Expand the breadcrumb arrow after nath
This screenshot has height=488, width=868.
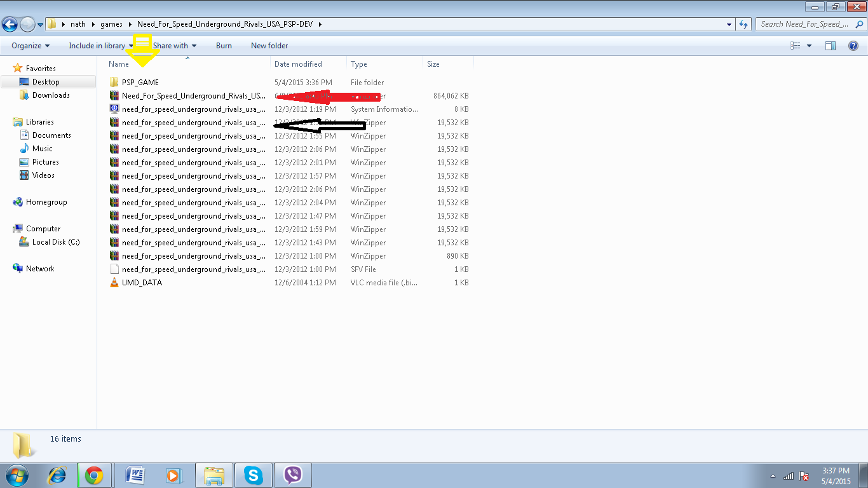coord(94,24)
